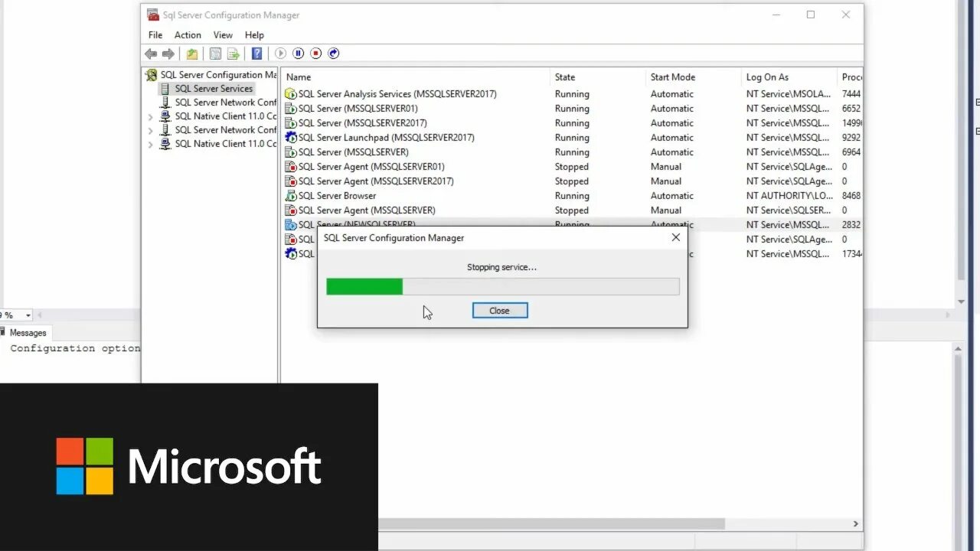Click the icon beside SQL Server (MSSQLSERVER01)
Image resolution: width=980 pixels, height=551 pixels.
[291, 109]
